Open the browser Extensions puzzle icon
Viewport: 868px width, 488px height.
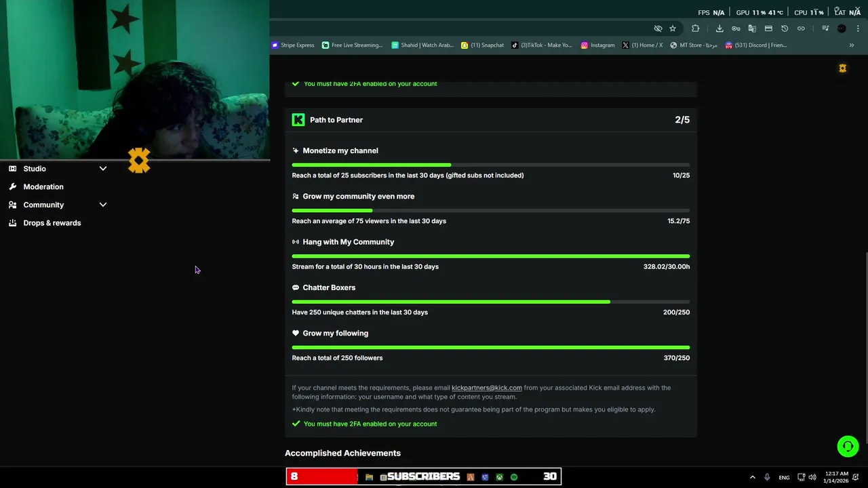[695, 28]
